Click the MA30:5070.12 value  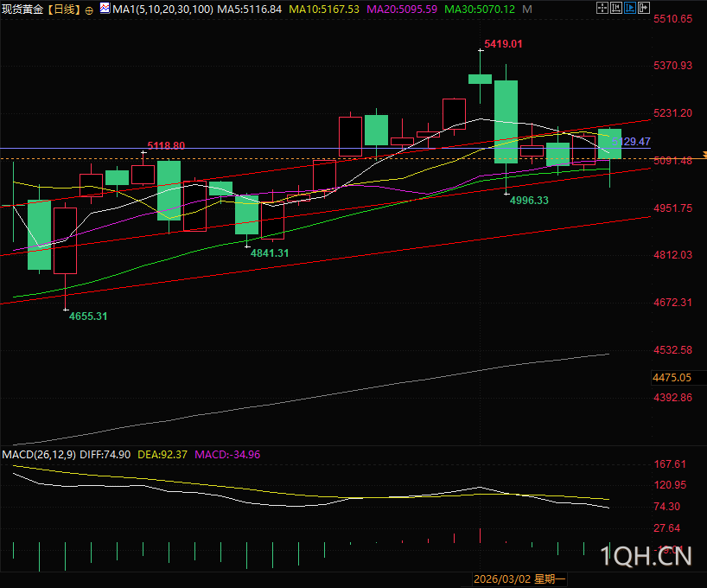pyautogui.click(x=480, y=9)
